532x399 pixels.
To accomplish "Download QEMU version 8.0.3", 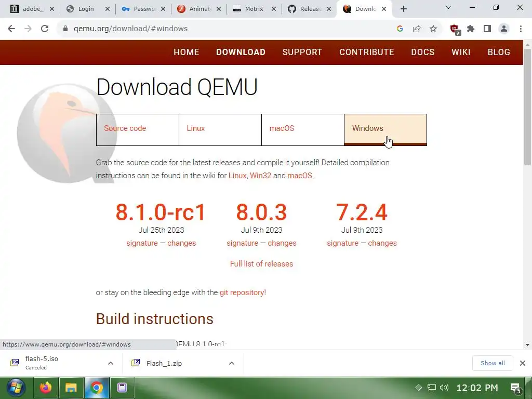I will pyautogui.click(x=261, y=212).
